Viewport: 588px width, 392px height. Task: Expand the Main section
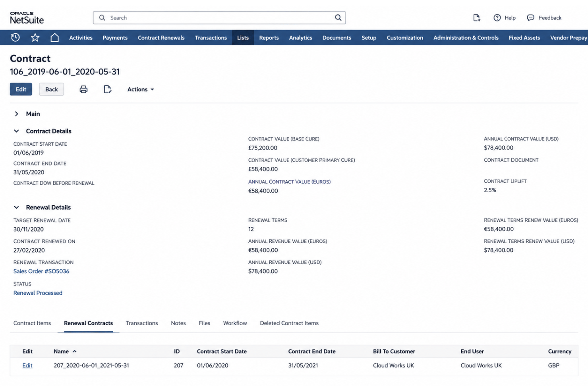tap(16, 114)
